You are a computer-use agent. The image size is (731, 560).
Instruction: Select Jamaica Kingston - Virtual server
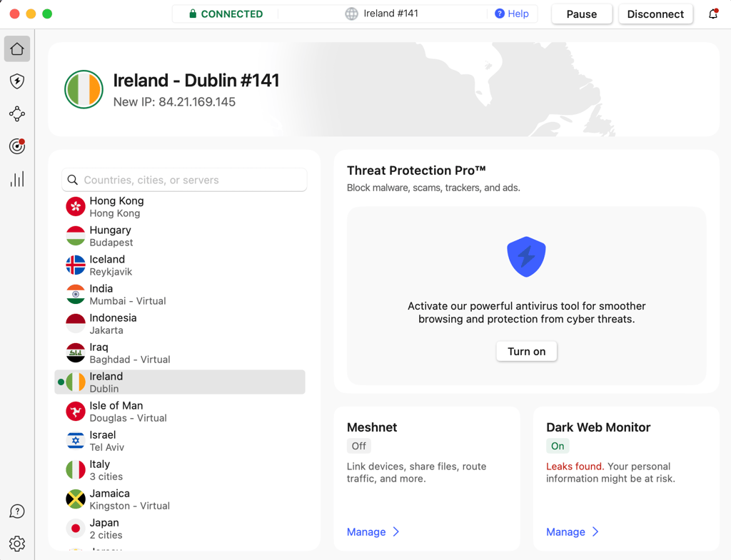click(x=180, y=499)
